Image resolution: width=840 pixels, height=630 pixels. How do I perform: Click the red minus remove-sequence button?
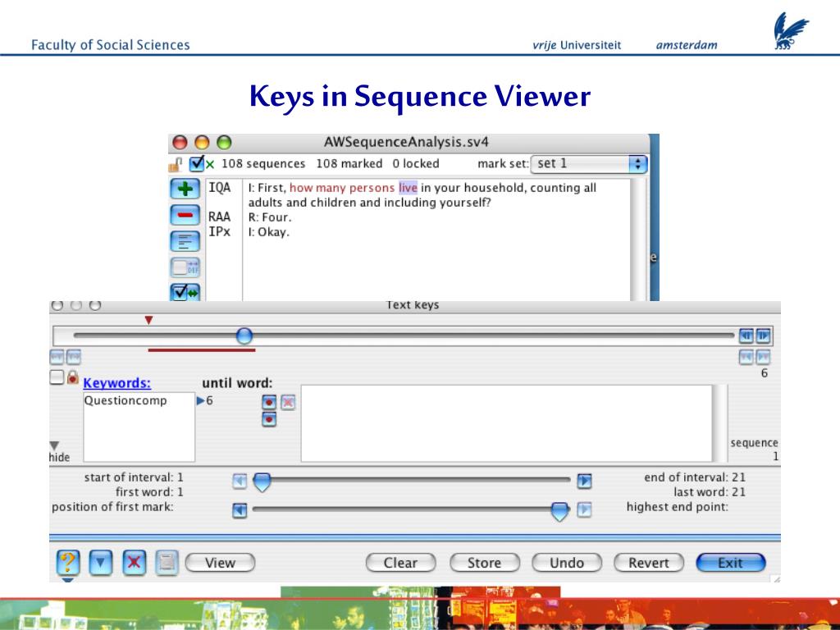185,215
